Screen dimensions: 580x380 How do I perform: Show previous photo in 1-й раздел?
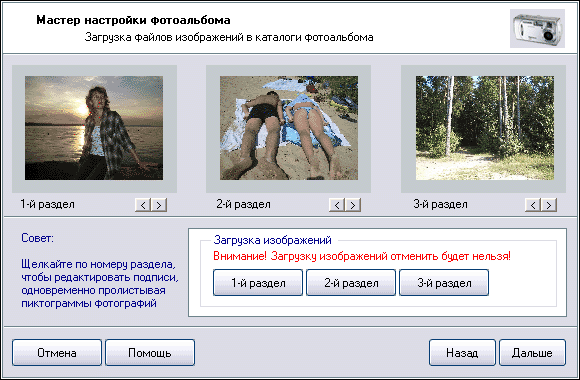coord(143,205)
